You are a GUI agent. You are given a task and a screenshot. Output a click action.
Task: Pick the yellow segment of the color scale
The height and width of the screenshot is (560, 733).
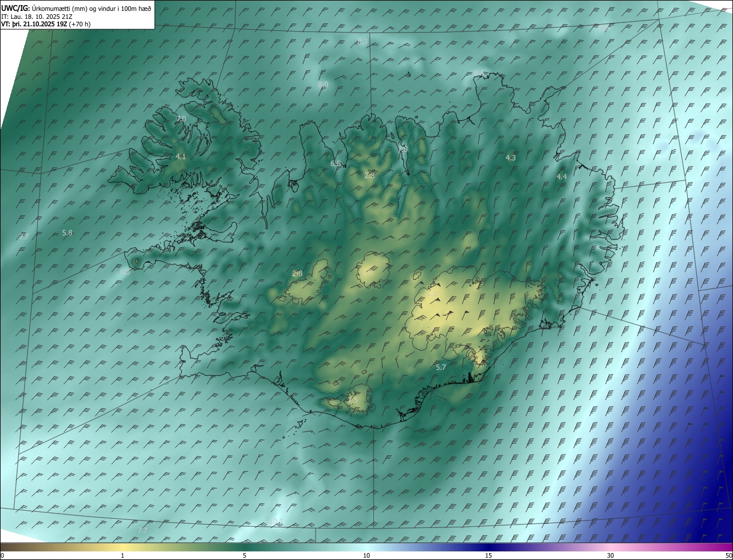pos(123,547)
